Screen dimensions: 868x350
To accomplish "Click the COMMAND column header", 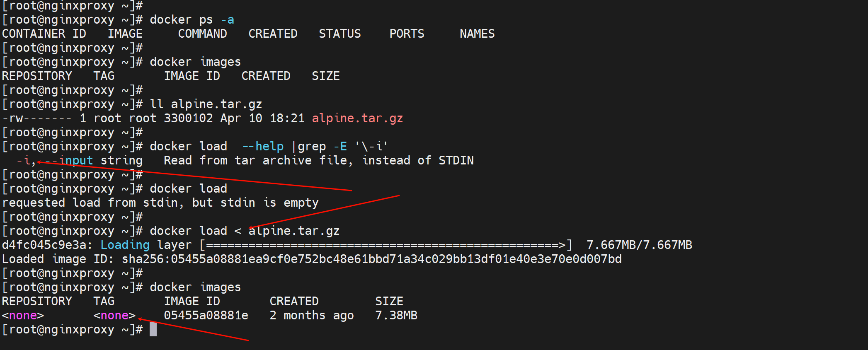I will [x=202, y=34].
